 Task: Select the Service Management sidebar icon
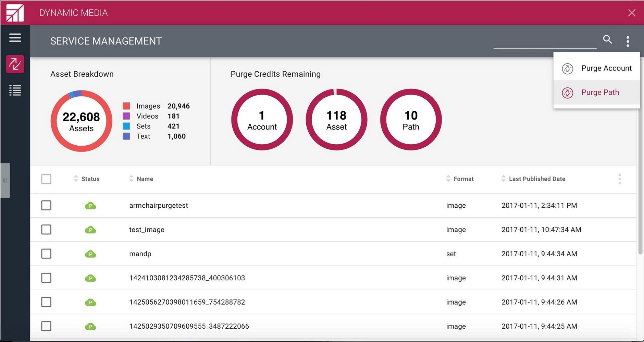(x=15, y=64)
